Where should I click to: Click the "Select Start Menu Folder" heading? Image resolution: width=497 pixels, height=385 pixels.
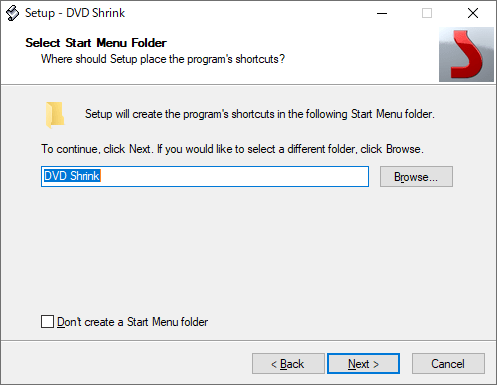[96, 43]
